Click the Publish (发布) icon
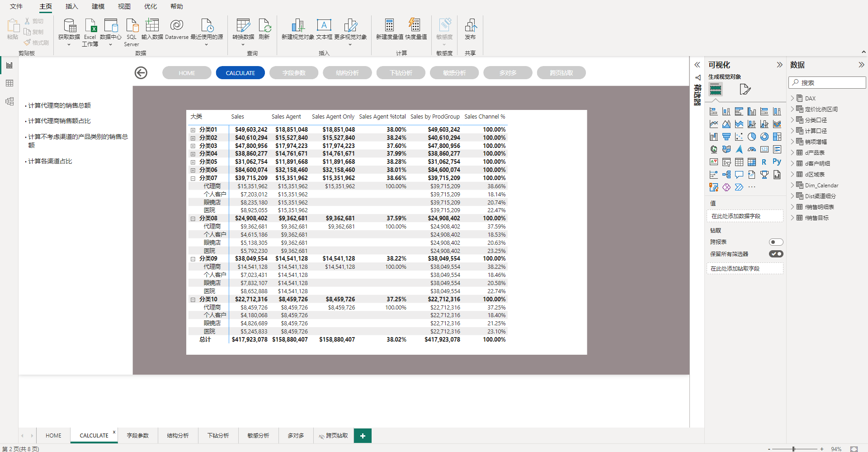Viewport: 868px width, 452px height. click(x=470, y=25)
